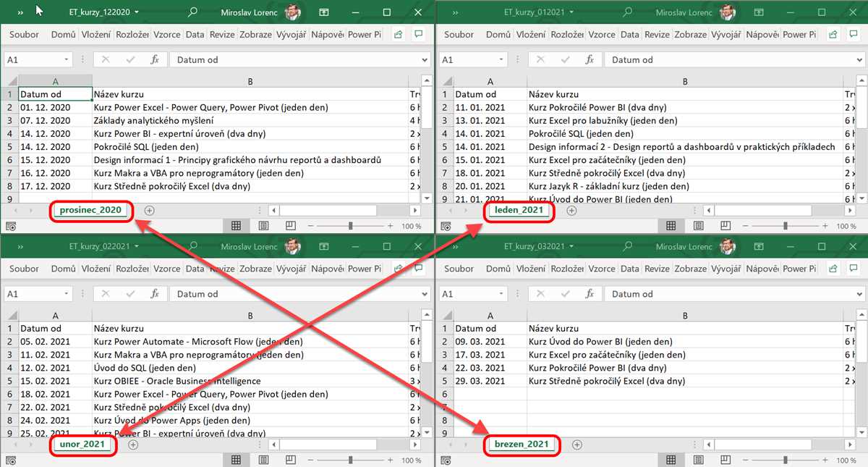Open Name Box dropdown in ET_kurzy_012021
868x467 pixels.
pyautogui.click(x=501, y=60)
